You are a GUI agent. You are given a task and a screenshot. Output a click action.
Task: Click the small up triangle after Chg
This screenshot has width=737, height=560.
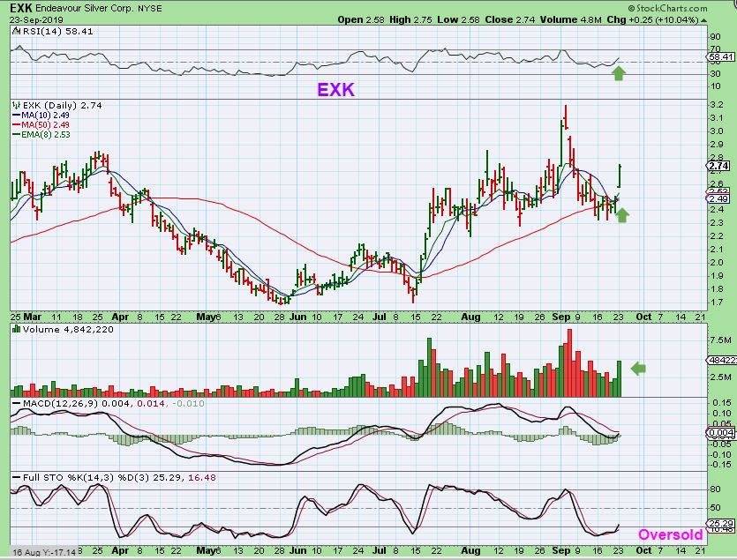pos(703,20)
